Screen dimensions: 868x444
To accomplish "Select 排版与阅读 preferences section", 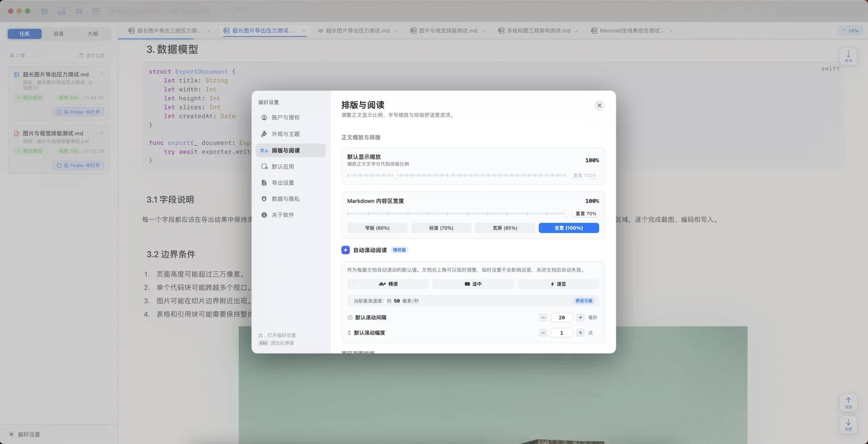I will point(291,150).
